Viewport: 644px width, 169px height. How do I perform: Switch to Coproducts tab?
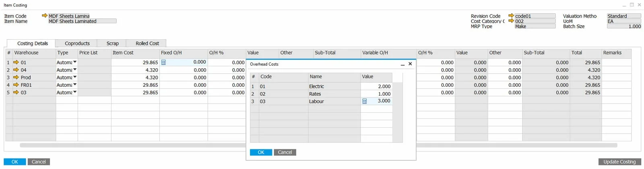click(x=77, y=43)
